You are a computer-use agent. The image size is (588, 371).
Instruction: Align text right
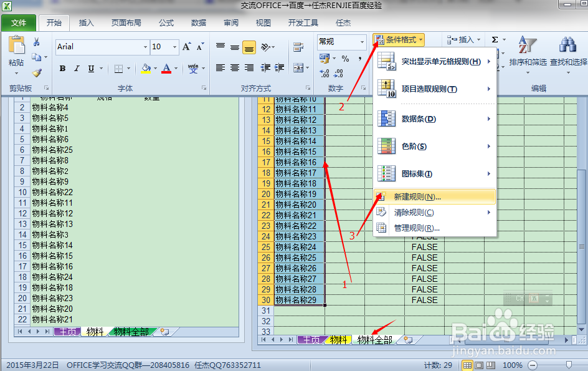[249, 67]
